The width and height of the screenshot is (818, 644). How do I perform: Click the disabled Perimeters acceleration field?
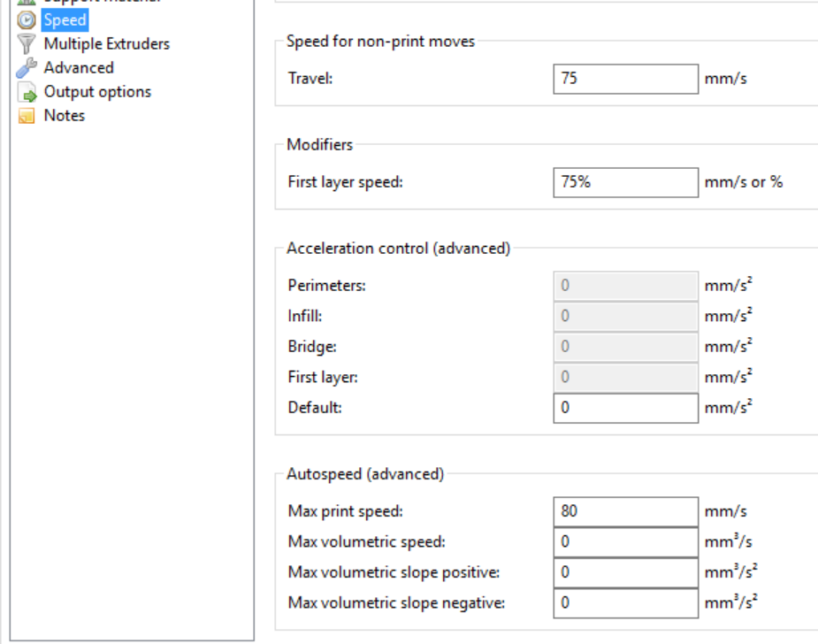(625, 286)
